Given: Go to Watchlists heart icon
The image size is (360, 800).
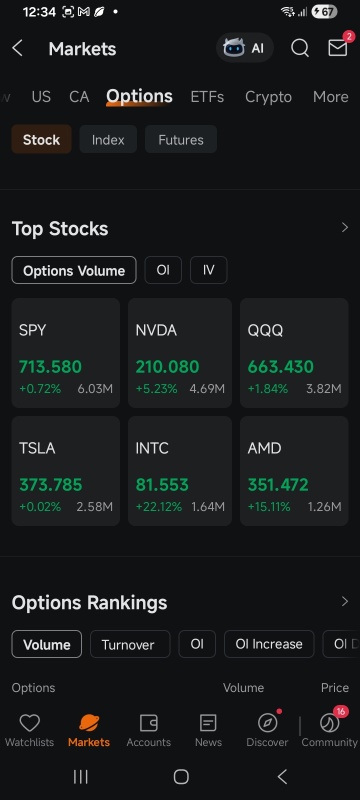Looking at the screenshot, I should (x=30, y=723).
